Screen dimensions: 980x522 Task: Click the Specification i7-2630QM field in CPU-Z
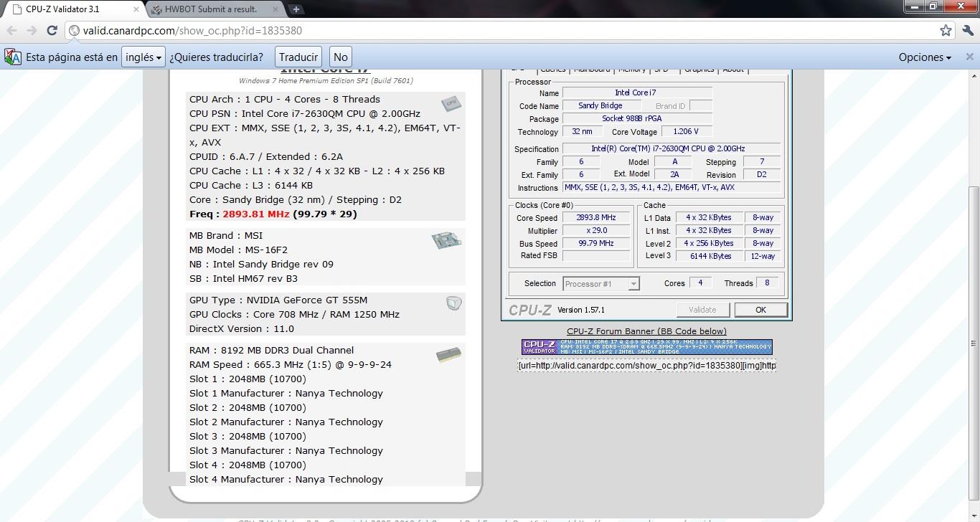pyautogui.click(x=672, y=149)
